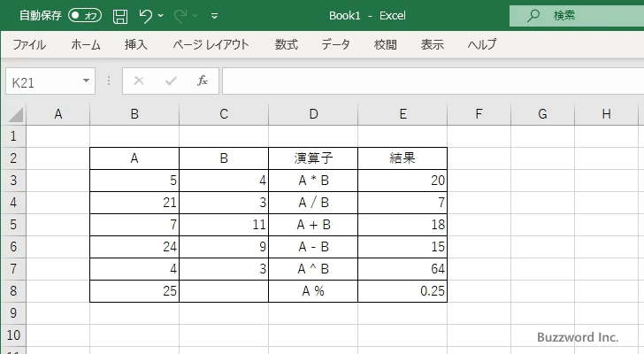
Task: Toggle the AutoSave (自動保存) switch
Action: (x=85, y=16)
